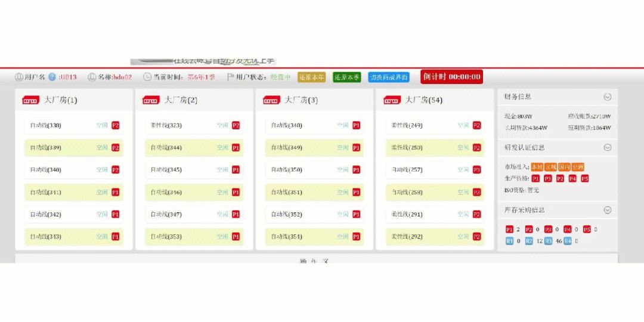
Task: Collapse the 库存采购信息 panel chevron
Action: (x=608, y=210)
